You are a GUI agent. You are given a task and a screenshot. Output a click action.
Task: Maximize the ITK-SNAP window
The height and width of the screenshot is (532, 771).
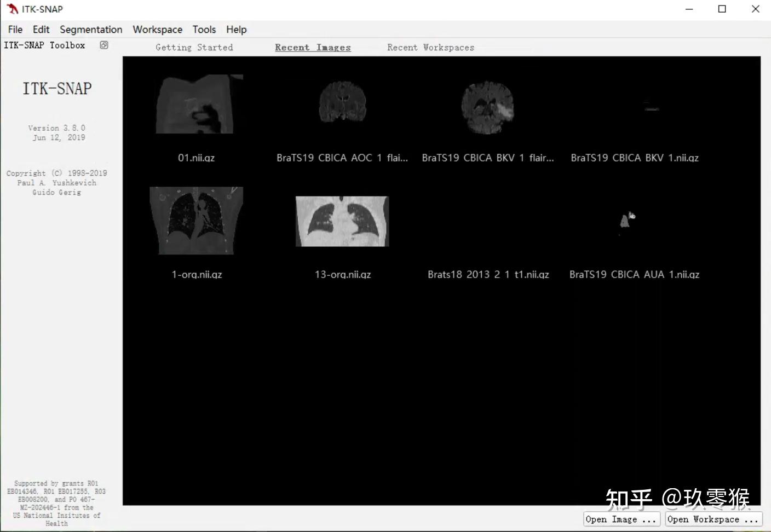pos(722,9)
